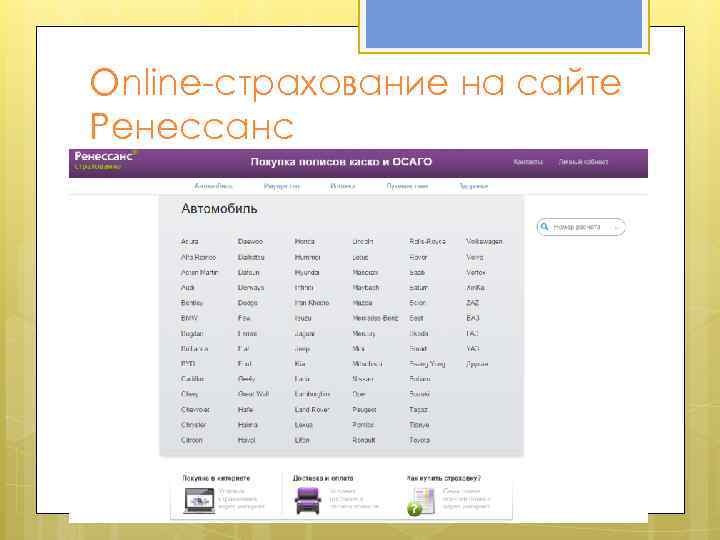This screenshot has height=540, width=720.
Task: Open the Личный кабинет link
Action: (583, 162)
